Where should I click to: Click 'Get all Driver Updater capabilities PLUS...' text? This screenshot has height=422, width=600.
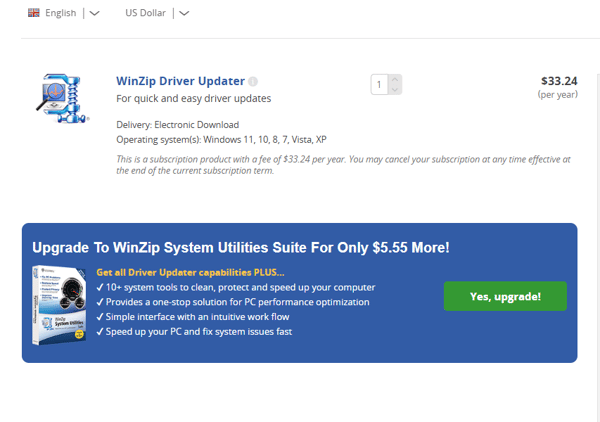(190, 272)
